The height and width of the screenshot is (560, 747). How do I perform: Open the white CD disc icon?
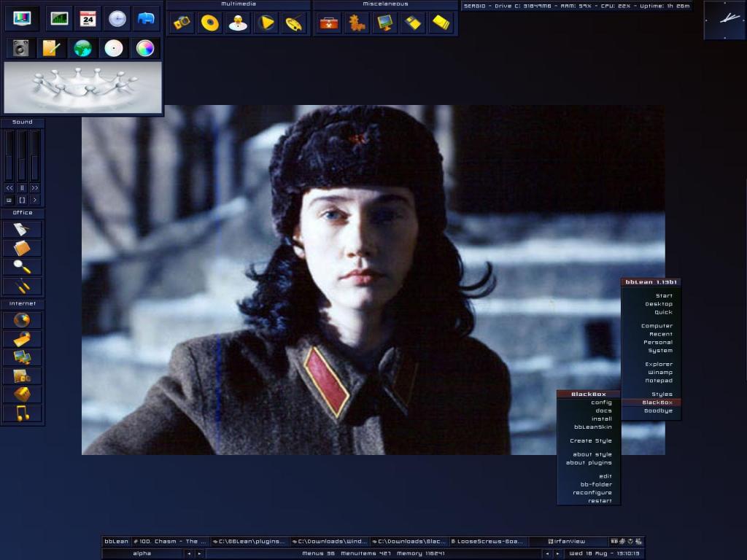(114, 48)
